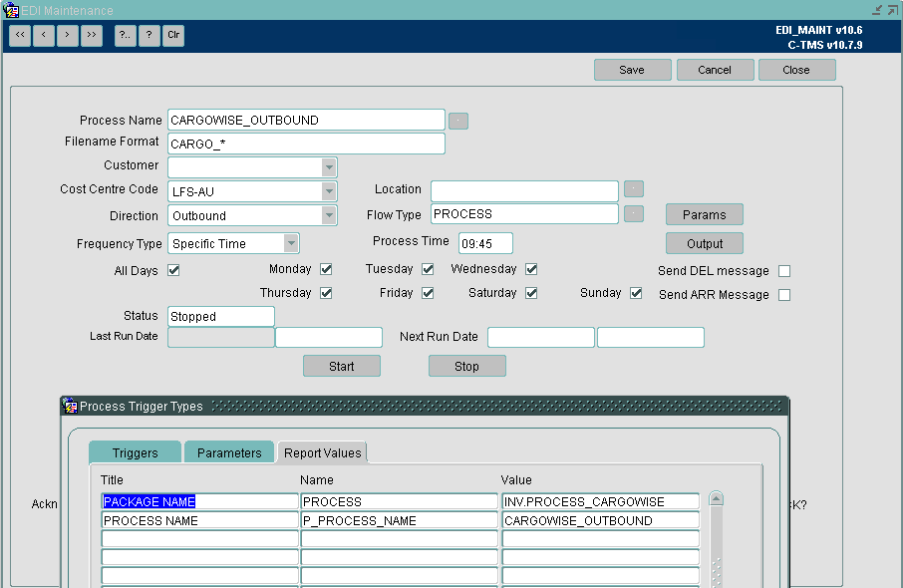Screen dimensions: 903x588
Task: Jump to last record with >> button
Action: pos(92,35)
